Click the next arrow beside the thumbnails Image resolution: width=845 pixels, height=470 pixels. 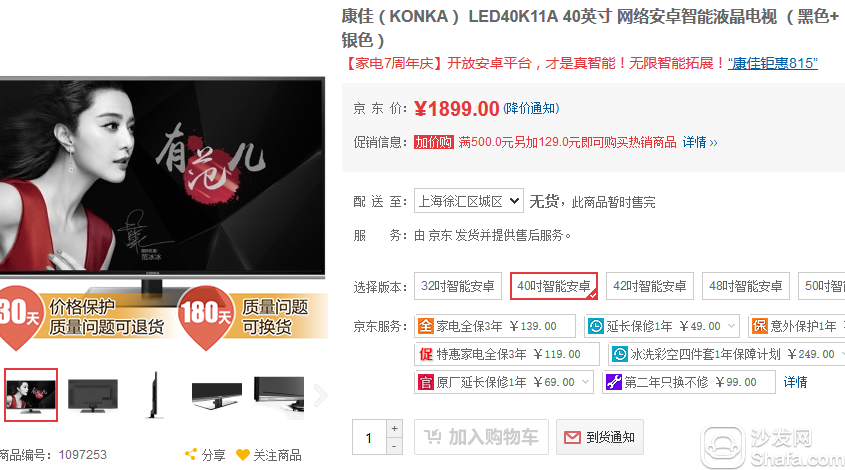point(321,395)
